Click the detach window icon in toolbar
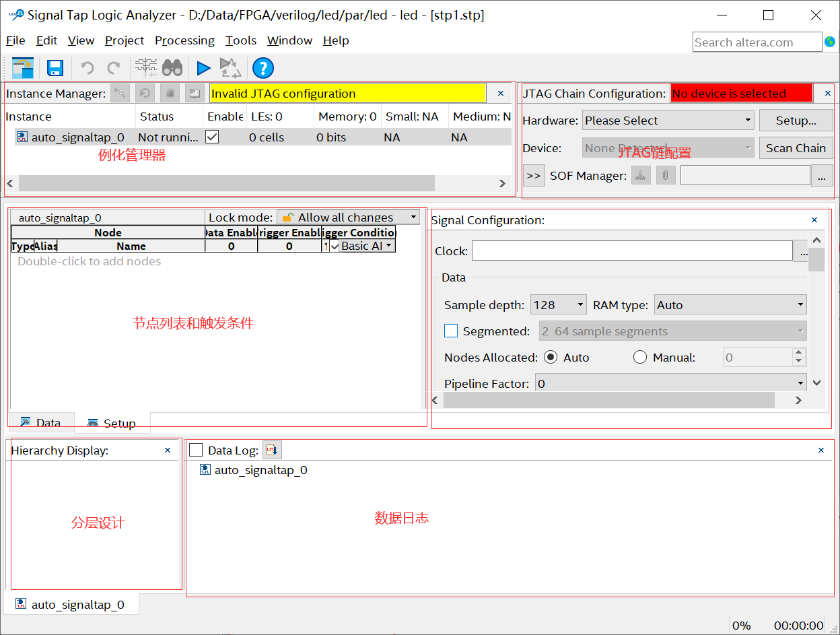Screen dimensions: 840x635 23,68
